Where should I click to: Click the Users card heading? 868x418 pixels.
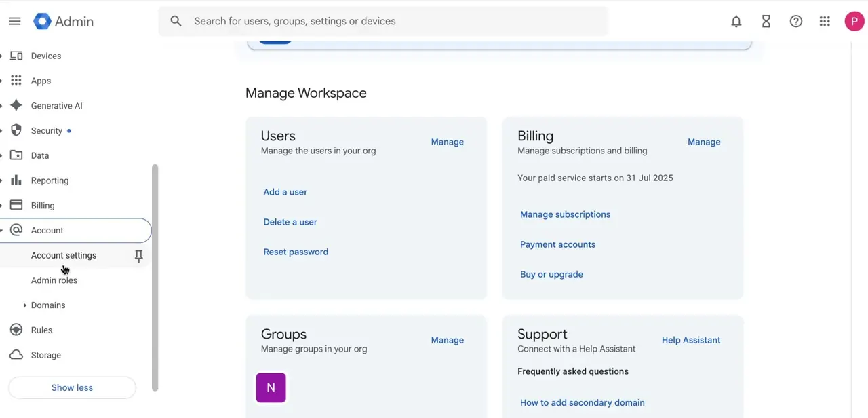(278, 136)
